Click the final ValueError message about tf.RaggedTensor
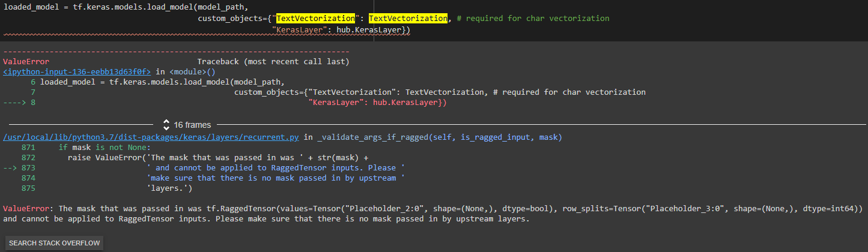 (432, 209)
